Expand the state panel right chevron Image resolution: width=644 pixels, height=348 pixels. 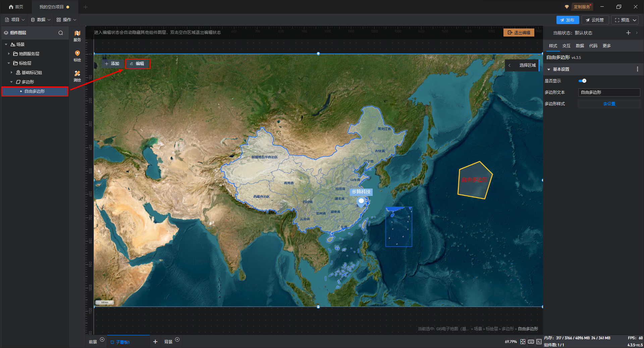[637, 32]
